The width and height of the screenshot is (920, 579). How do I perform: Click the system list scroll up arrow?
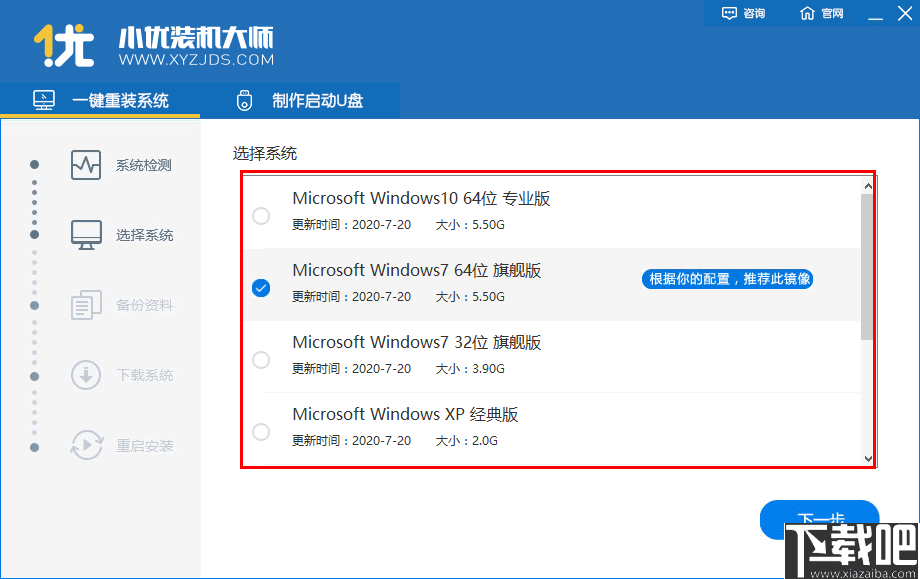tap(868, 186)
